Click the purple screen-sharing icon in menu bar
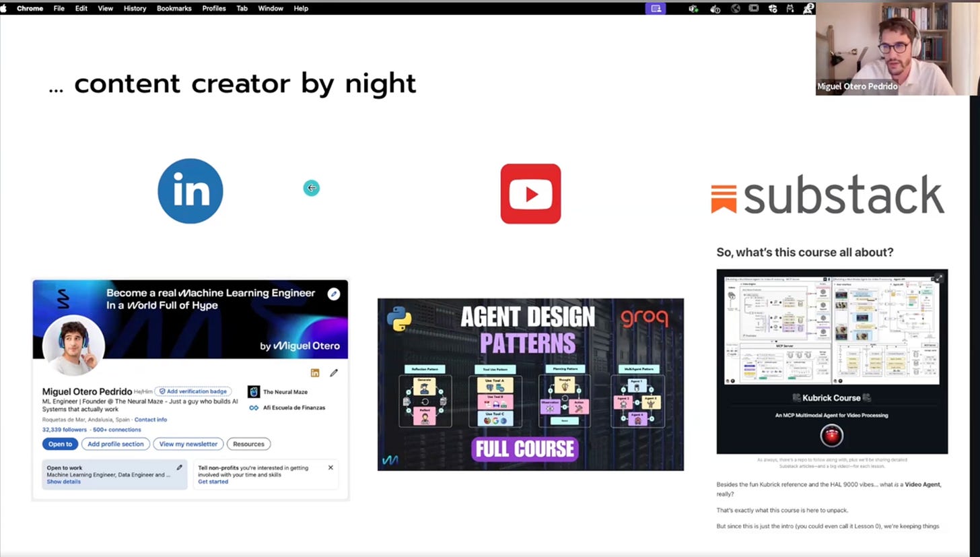This screenshot has height=557, width=980. 656,8
